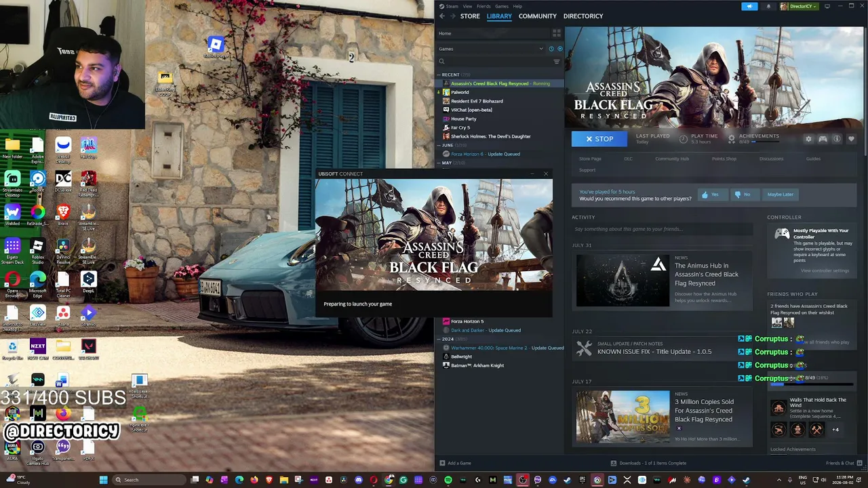Open the DIRECTORICY profile tab
Screen dimensions: 868x488
pos(583,16)
